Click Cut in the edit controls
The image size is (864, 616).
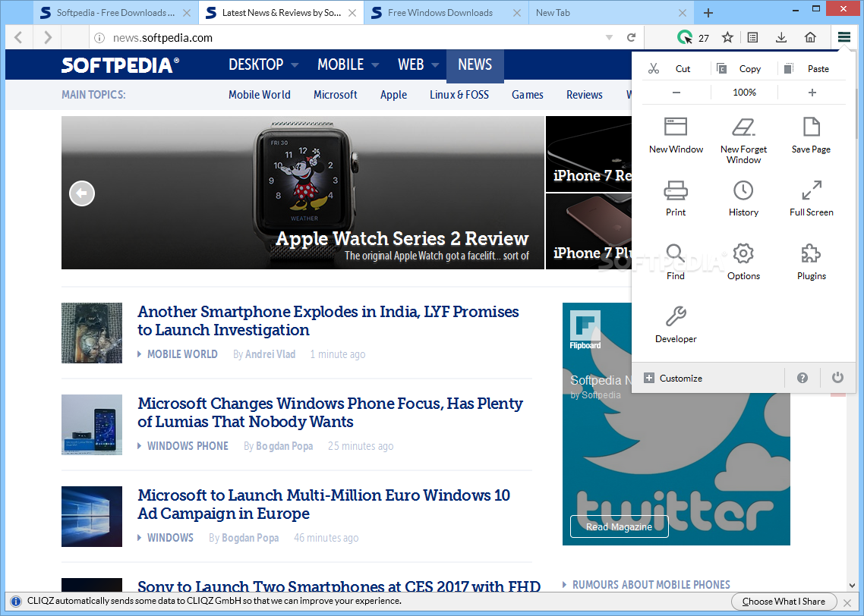(x=676, y=68)
